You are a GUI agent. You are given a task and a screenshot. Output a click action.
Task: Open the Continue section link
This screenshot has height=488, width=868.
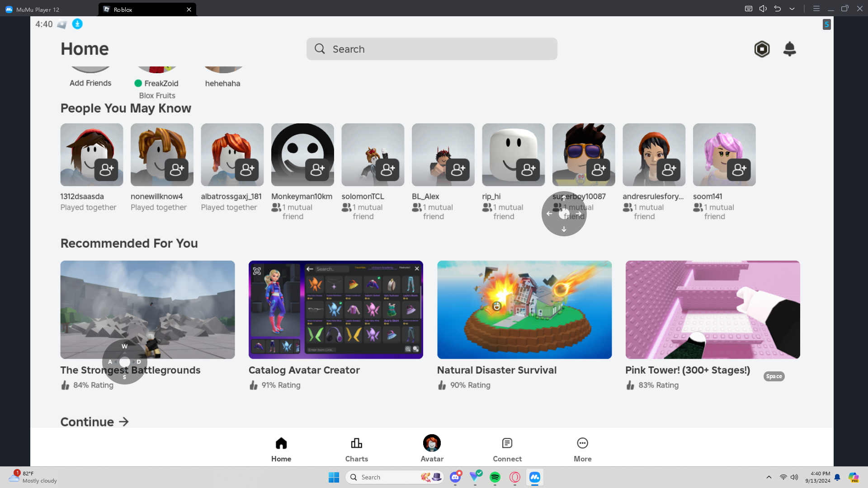coord(94,422)
